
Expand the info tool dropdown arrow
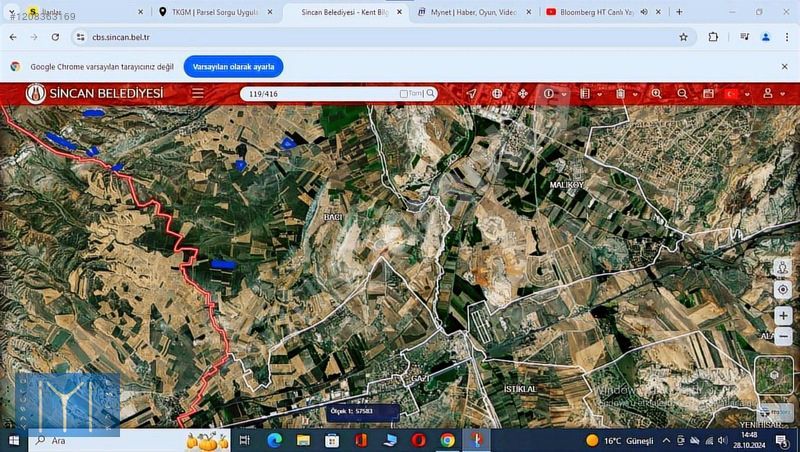[565, 94]
